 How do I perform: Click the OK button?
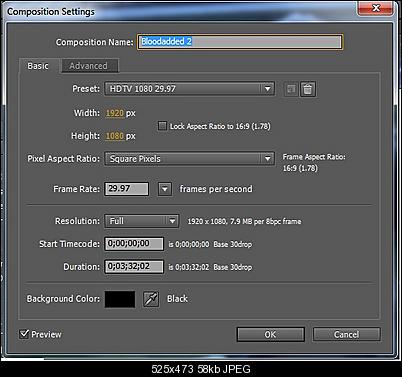[x=270, y=334]
